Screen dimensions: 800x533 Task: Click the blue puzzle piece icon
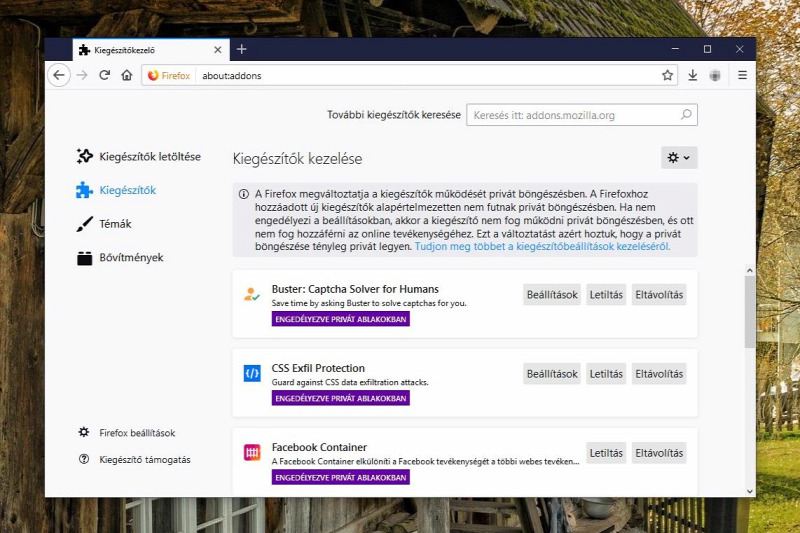(84, 190)
